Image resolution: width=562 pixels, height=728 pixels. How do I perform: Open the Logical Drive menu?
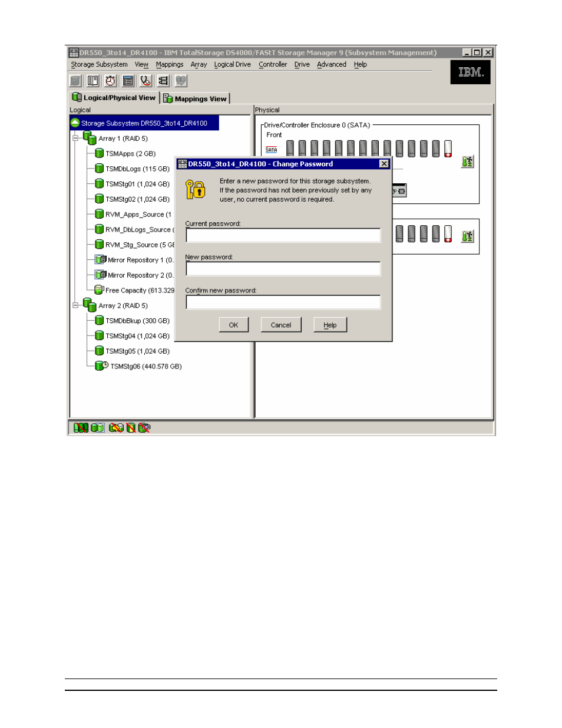[232, 65]
